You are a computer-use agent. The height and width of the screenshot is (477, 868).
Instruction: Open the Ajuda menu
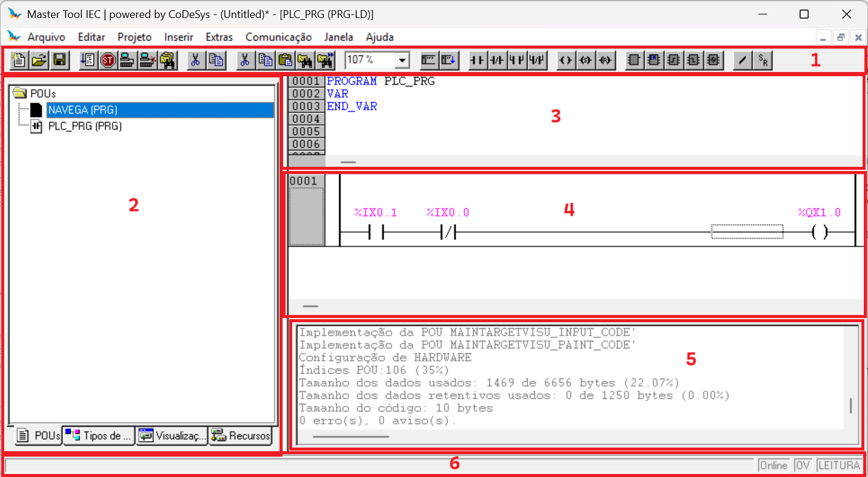(x=380, y=37)
